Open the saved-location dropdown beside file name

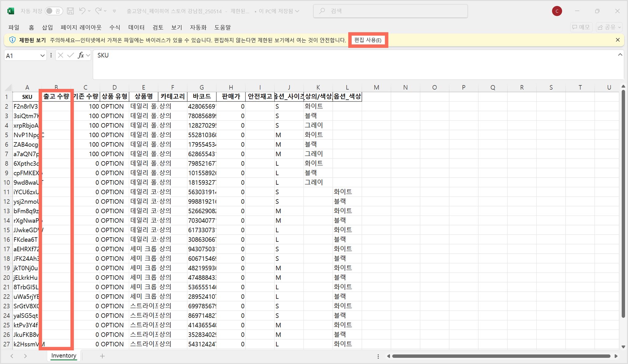point(297,11)
